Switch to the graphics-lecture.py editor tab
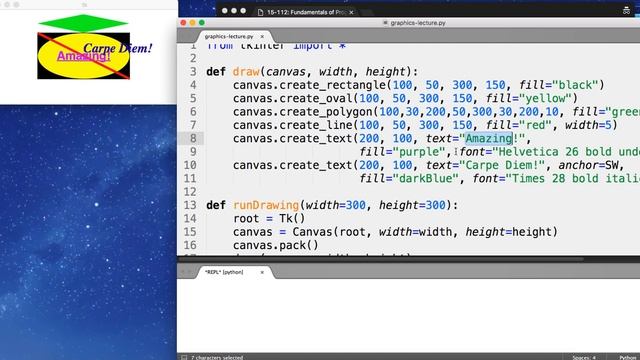The image size is (640, 360). 229,36
